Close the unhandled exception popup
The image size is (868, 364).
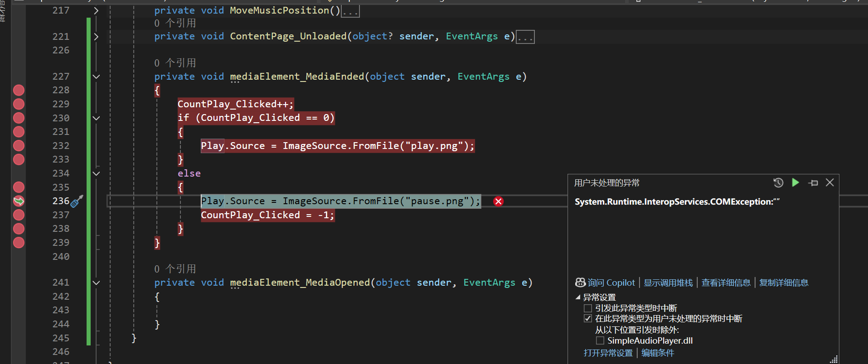click(x=830, y=182)
